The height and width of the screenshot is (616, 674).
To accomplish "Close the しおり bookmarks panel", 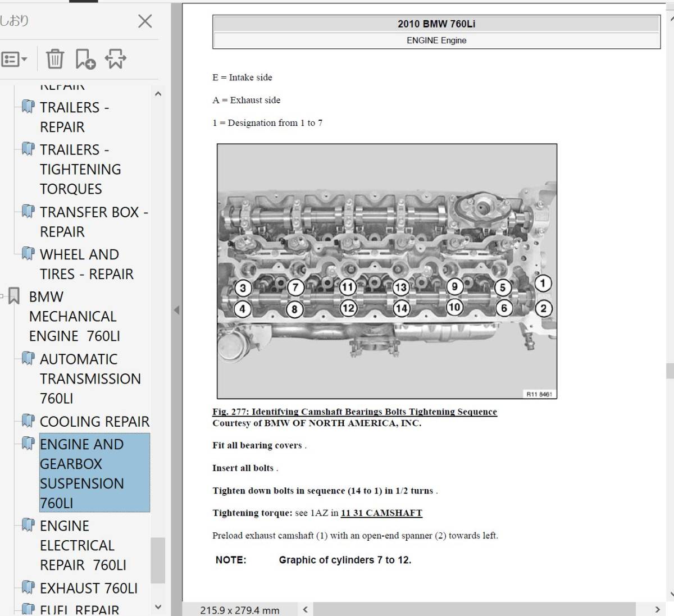I will (x=145, y=21).
